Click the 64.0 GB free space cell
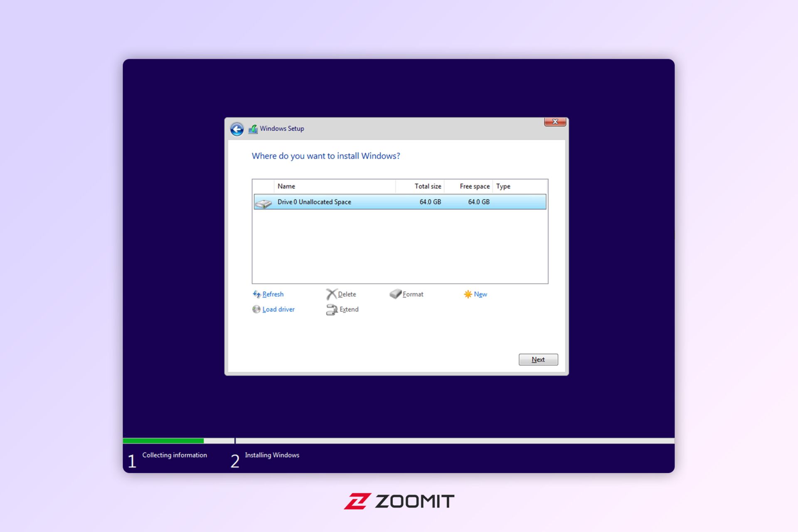The width and height of the screenshot is (798, 532). click(479, 202)
